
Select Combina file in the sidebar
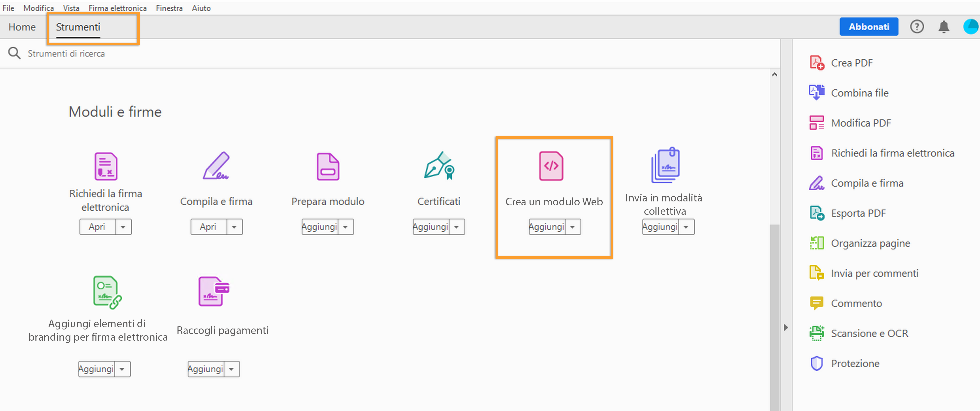(860, 92)
